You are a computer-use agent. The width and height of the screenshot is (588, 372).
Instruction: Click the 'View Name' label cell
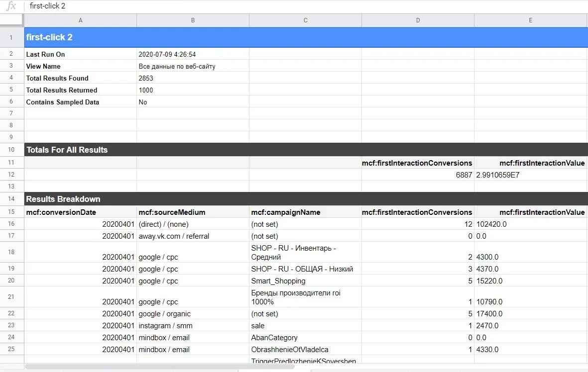(x=80, y=66)
